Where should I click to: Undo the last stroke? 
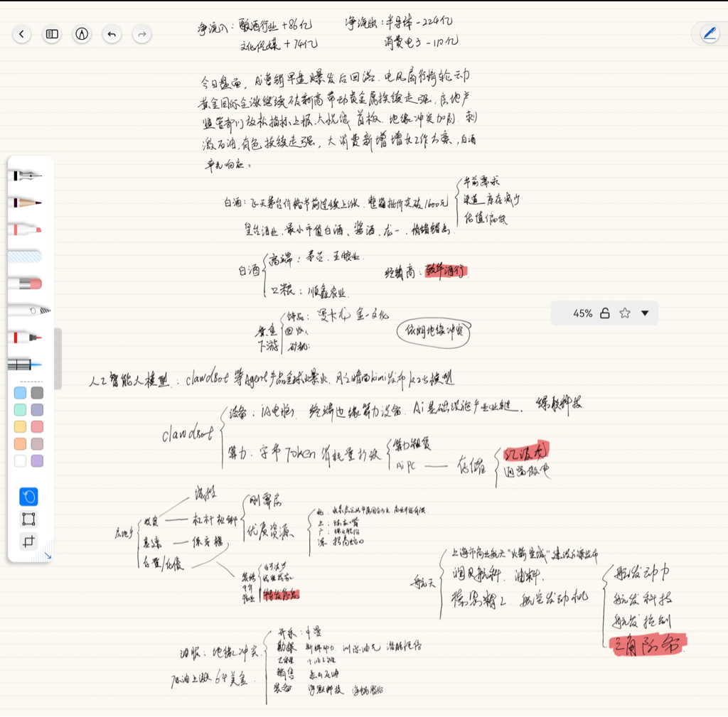(x=112, y=34)
